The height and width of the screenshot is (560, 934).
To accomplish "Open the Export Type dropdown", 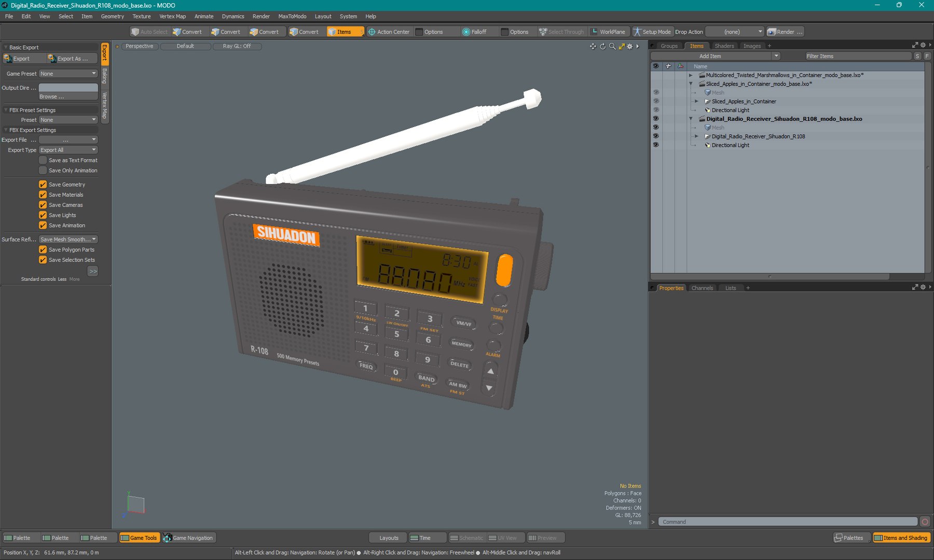I will pyautogui.click(x=68, y=150).
